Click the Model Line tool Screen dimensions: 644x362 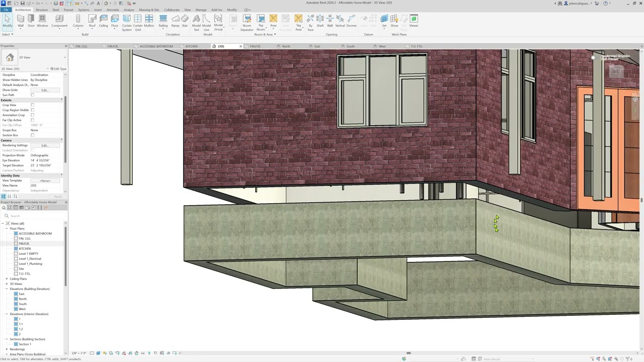click(x=206, y=23)
